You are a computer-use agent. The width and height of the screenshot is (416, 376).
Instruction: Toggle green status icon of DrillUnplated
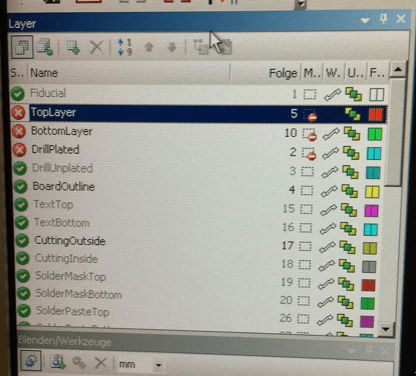click(20, 168)
